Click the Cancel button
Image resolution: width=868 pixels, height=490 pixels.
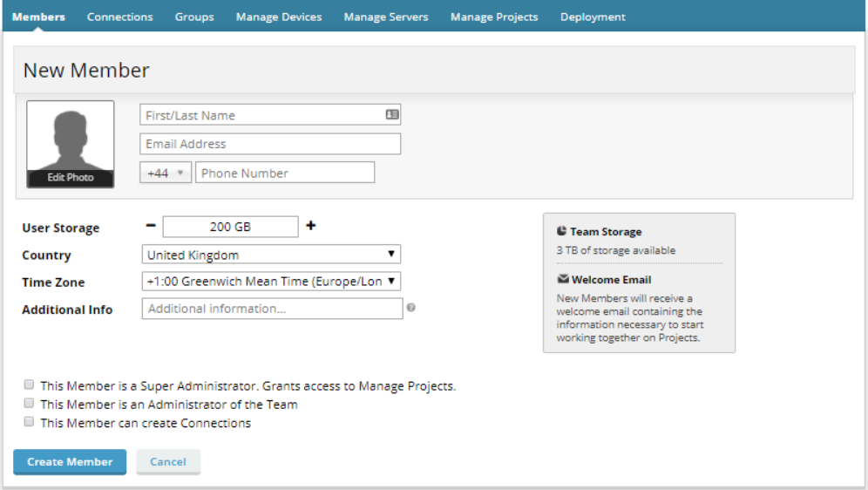(168, 462)
